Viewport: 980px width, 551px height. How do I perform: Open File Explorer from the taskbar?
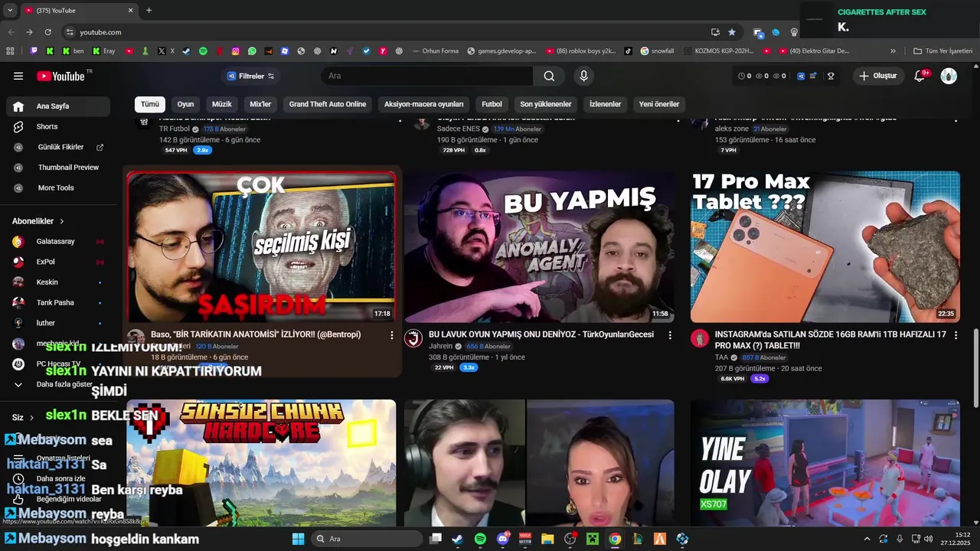pos(547,539)
